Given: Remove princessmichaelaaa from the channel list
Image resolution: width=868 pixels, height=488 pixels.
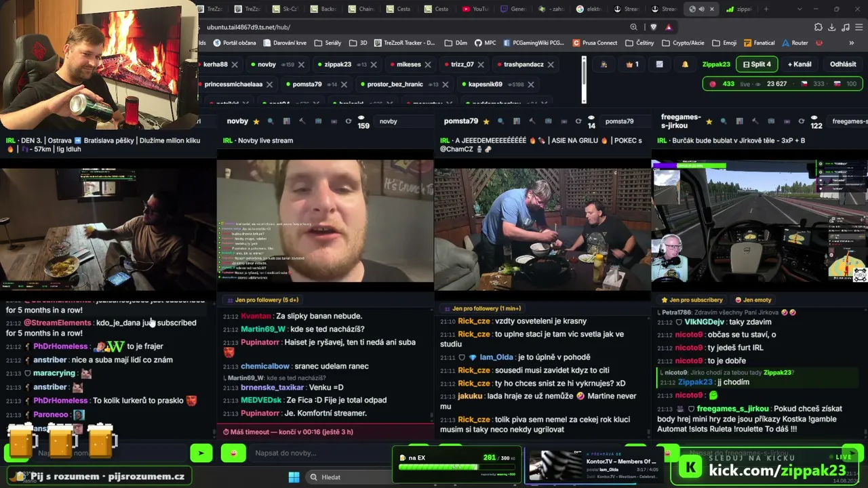Looking at the screenshot, I should pyautogui.click(x=269, y=85).
